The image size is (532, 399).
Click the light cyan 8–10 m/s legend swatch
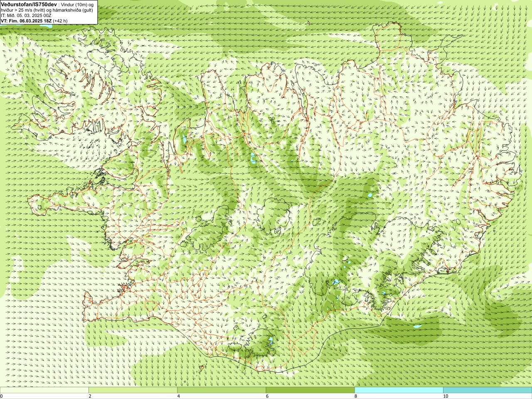399,390
